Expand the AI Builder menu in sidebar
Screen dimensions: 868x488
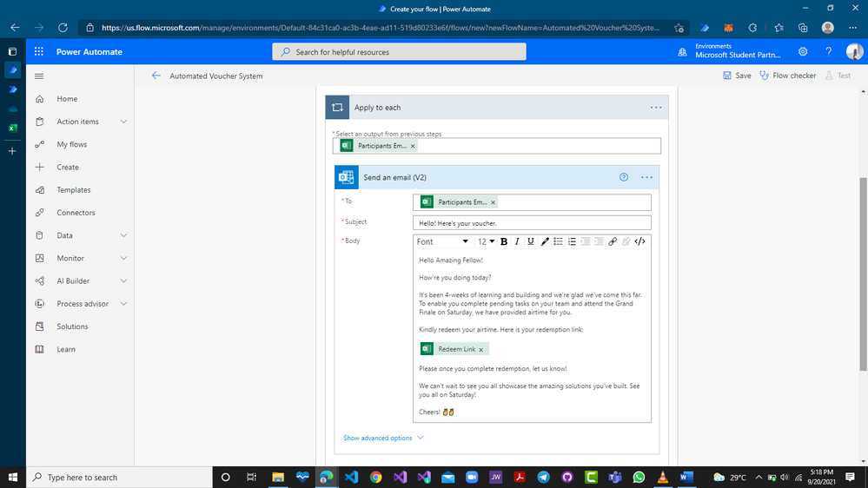click(123, 280)
